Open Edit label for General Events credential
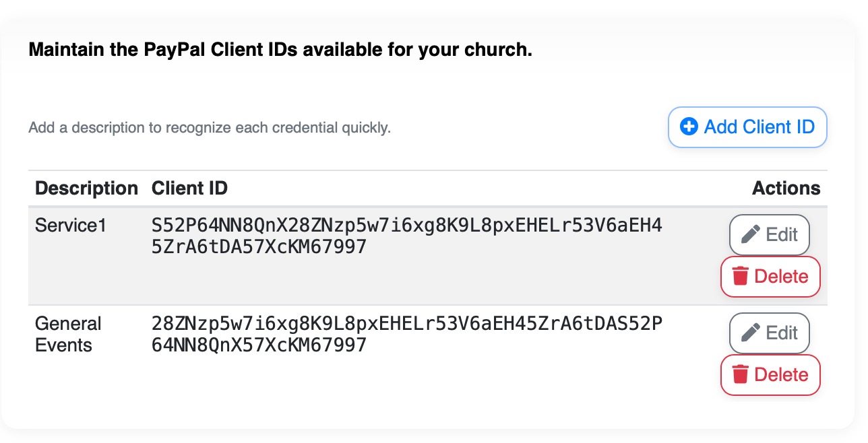Viewport: 868px width, 443px height. click(x=782, y=333)
